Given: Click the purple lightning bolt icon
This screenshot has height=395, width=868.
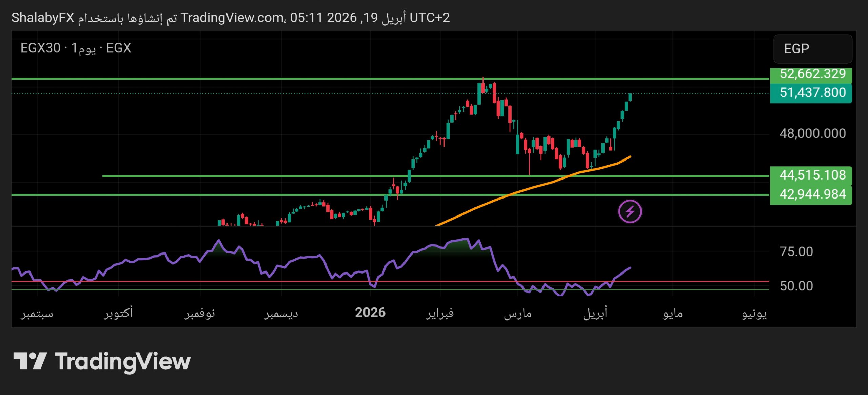Looking at the screenshot, I should point(630,211).
